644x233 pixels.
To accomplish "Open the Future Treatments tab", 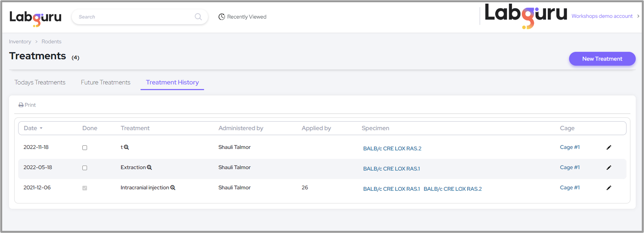I will (x=106, y=82).
